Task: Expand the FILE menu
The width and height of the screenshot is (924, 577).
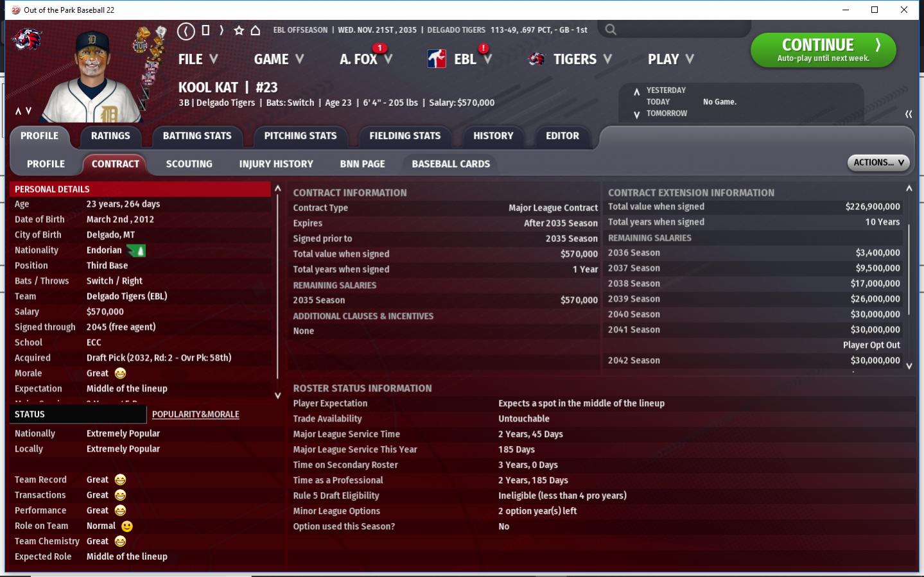Action: pos(198,59)
